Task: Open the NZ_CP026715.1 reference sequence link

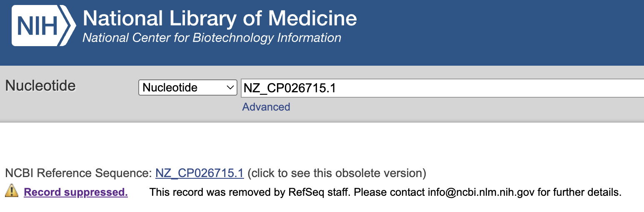Action: 200,173
